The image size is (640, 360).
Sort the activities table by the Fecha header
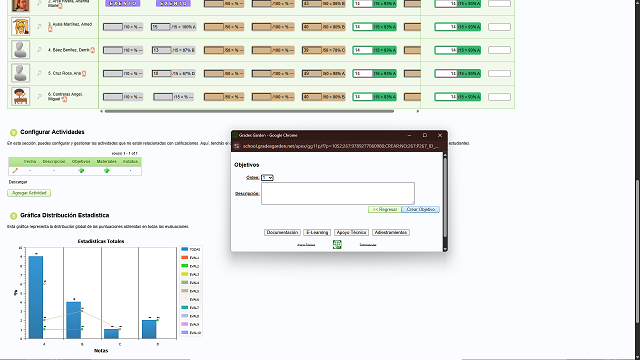(x=30, y=162)
